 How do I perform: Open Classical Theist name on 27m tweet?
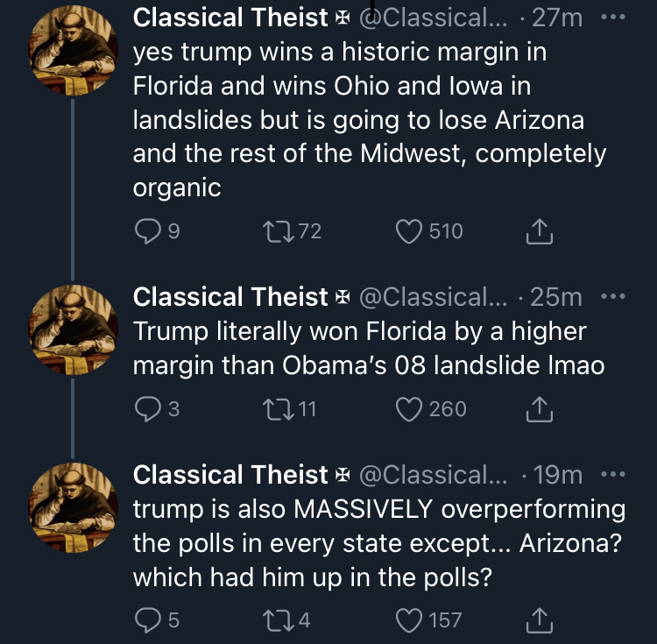tap(230, 18)
